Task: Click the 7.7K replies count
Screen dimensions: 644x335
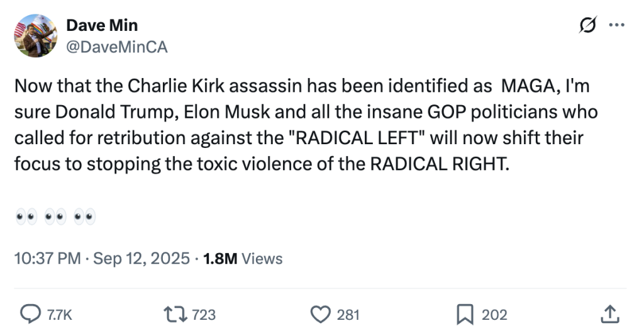Action: pyautogui.click(x=60, y=314)
